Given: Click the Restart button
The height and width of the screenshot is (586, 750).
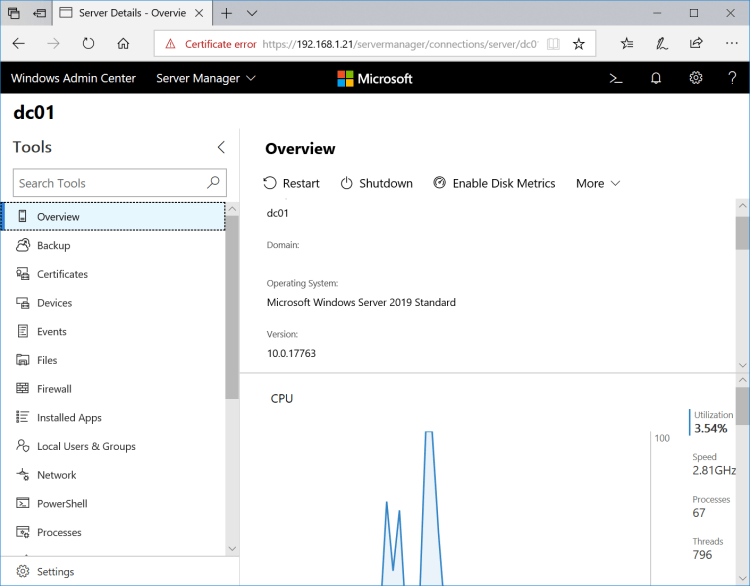Looking at the screenshot, I should pyautogui.click(x=292, y=183).
